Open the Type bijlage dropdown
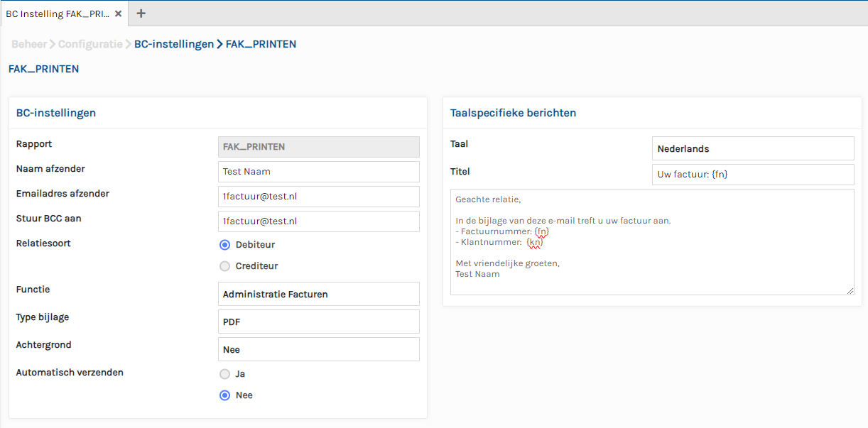This screenshot has width=868, height=428. pos(318,322)
